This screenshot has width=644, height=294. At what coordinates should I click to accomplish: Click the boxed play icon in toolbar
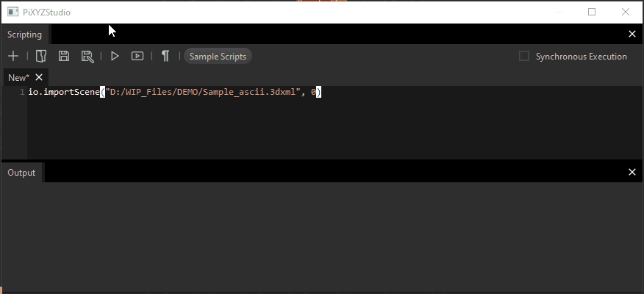[x=137, y=56]
